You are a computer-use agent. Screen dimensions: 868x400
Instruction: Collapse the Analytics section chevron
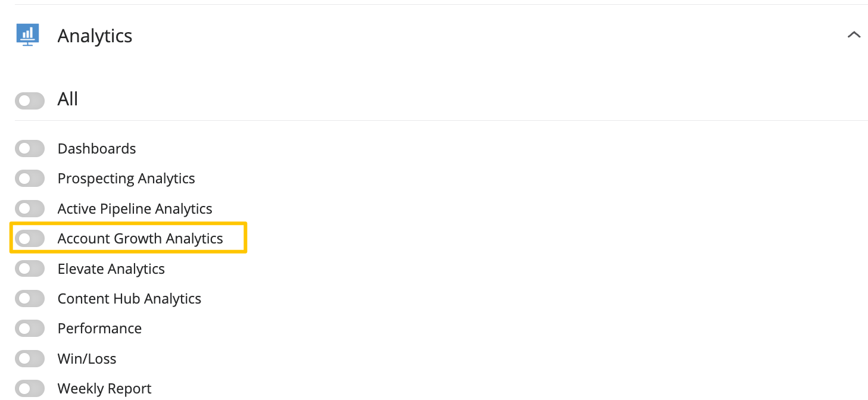[854, 35]
